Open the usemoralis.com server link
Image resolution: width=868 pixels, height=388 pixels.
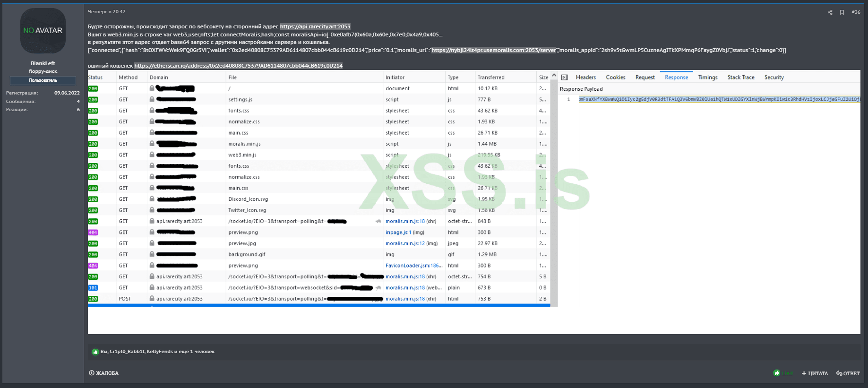494,50
